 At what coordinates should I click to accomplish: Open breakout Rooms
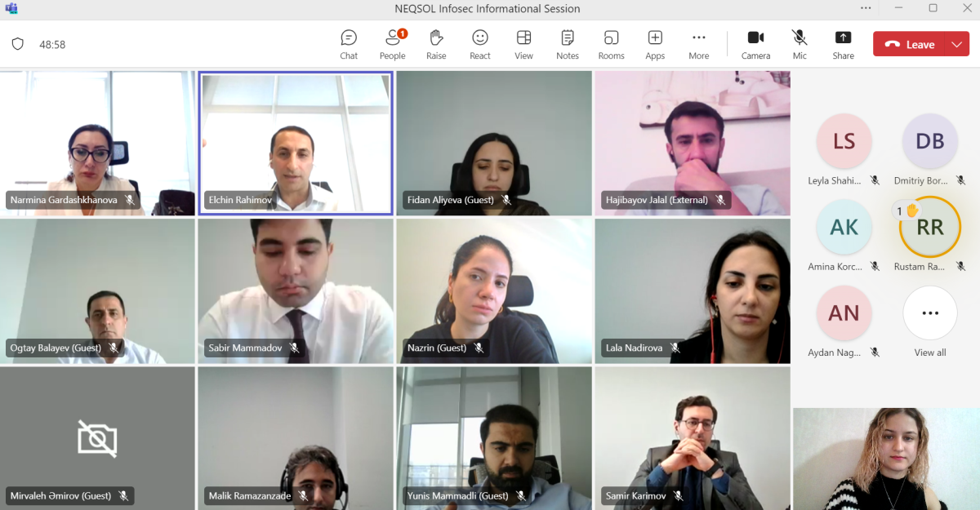[611, 44]
